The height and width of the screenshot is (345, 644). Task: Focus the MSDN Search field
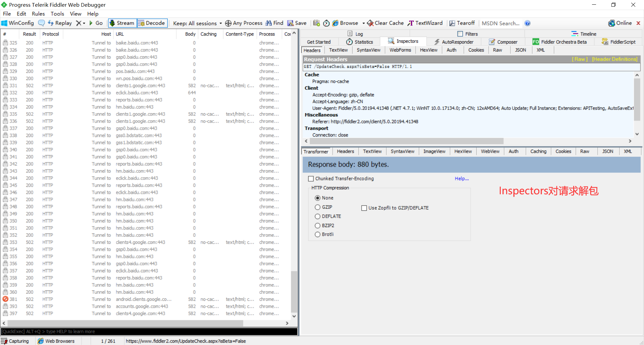coord(501,23)
